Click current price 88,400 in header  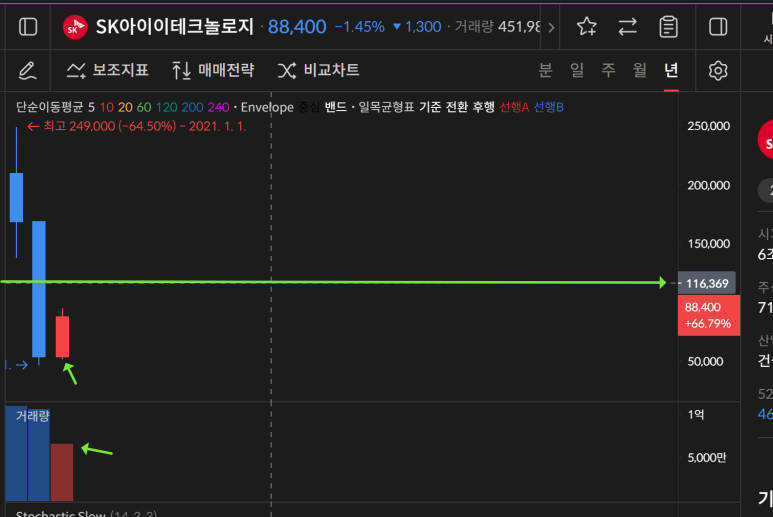(297, 27)
